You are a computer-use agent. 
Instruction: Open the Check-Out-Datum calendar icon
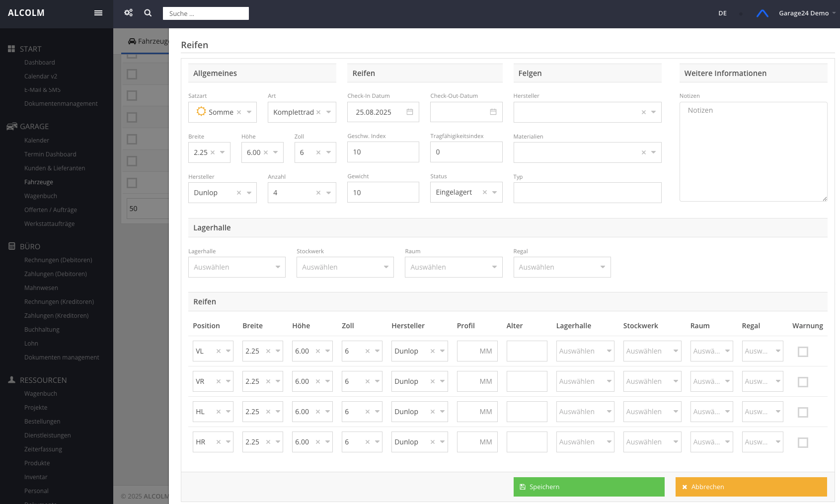[493, 112]
